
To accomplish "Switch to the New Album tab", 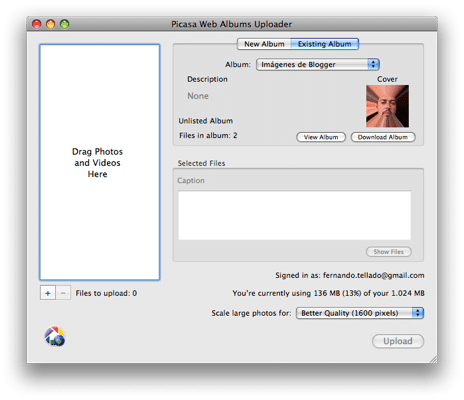I will (264, 44).
